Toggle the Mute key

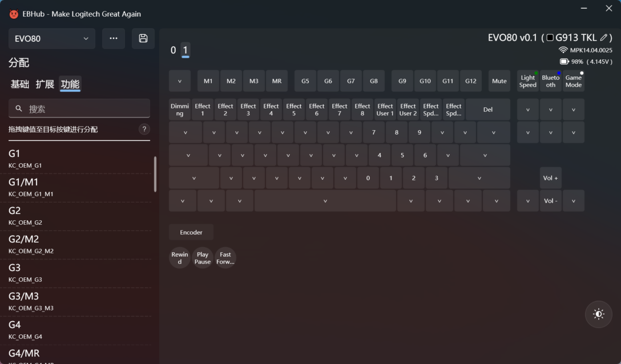pos(499,81)
